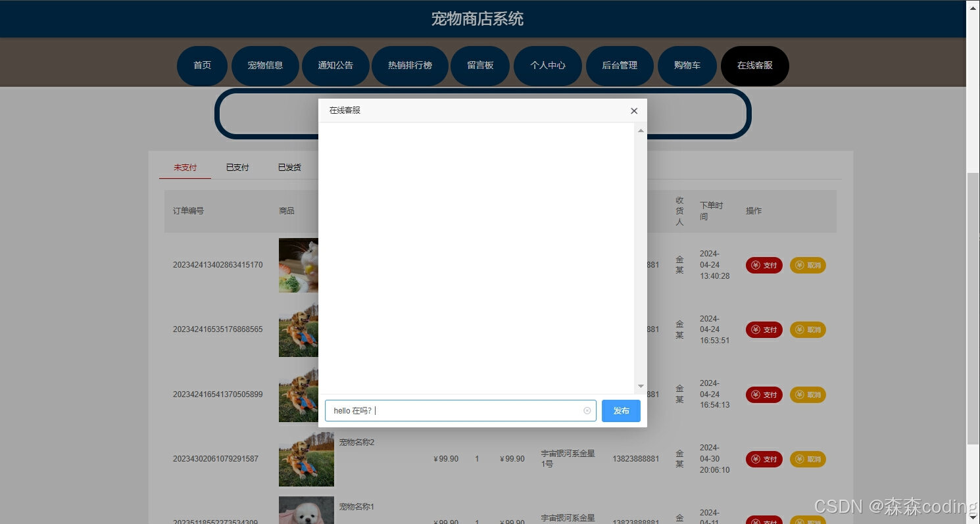
Task: Open 通知公告 in the navigation
Action: (x=335, y=66)
